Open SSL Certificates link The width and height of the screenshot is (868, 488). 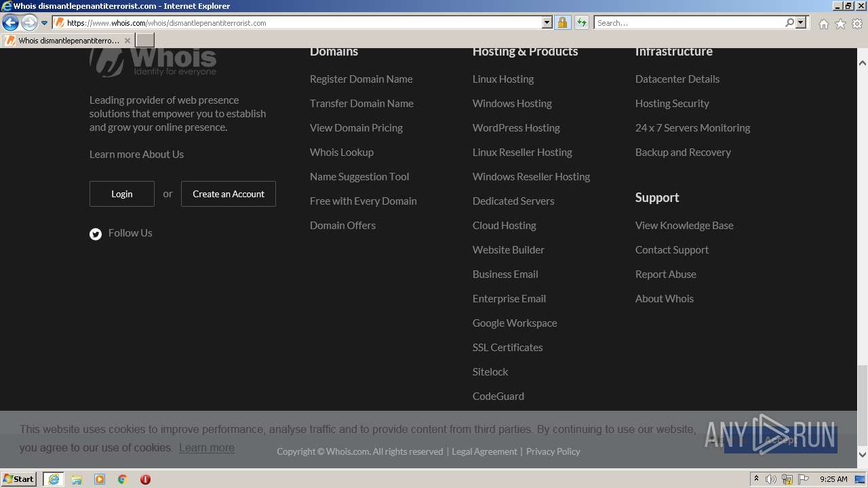[x=508, y=348]
